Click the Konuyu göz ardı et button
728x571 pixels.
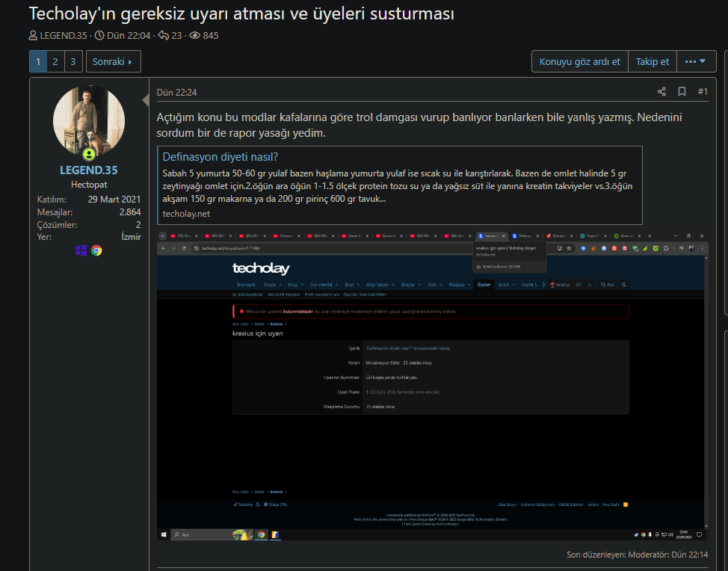click(x=579, y=61)
